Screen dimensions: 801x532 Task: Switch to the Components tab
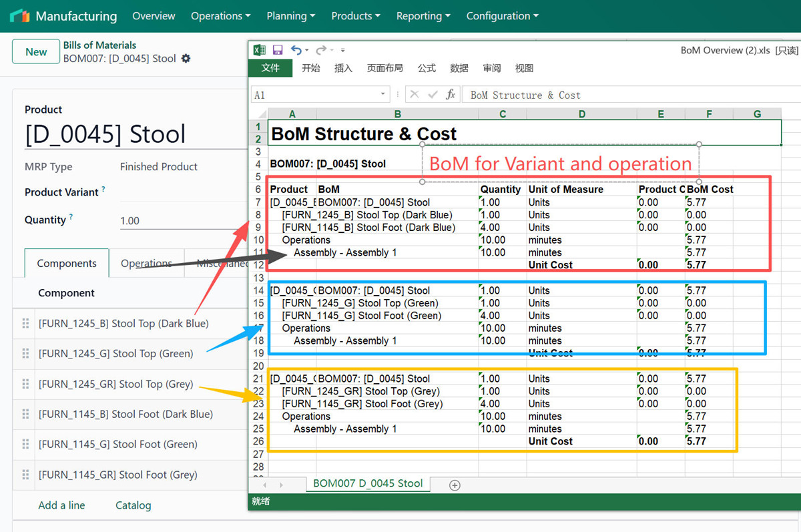click(66, 264)
